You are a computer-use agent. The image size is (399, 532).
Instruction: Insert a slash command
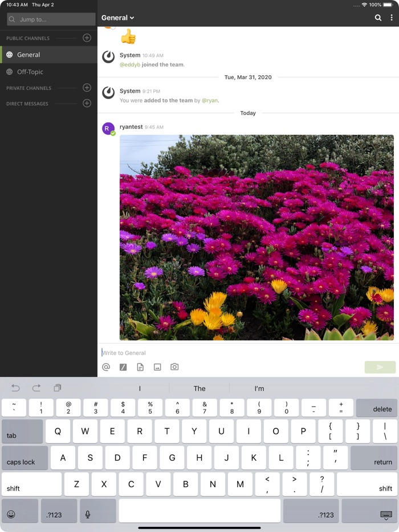123,367
